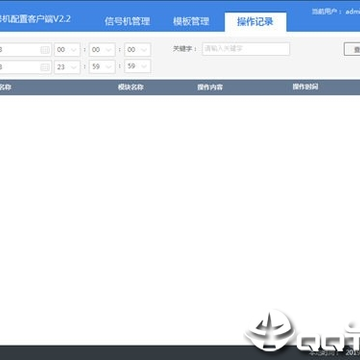Image resolution: width=360 pixels, height=360 pixels.
Task: Expand start hour dropdown showing 00
Action: (67, 50)
